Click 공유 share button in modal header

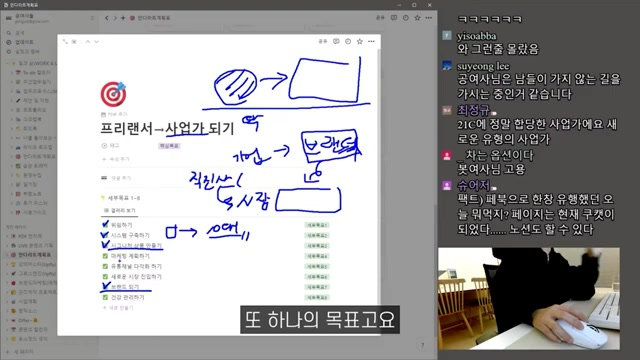point(323,41)
